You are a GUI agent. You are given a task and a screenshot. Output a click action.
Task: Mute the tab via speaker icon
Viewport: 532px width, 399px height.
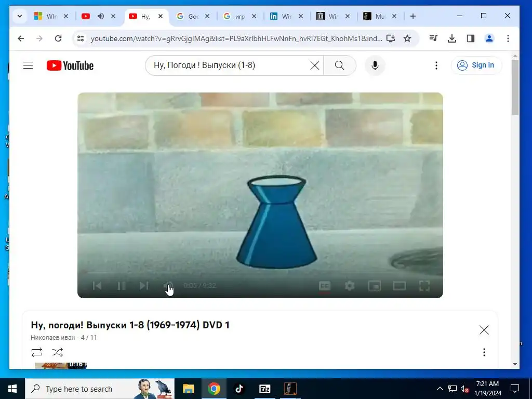(x=101, y=16)
